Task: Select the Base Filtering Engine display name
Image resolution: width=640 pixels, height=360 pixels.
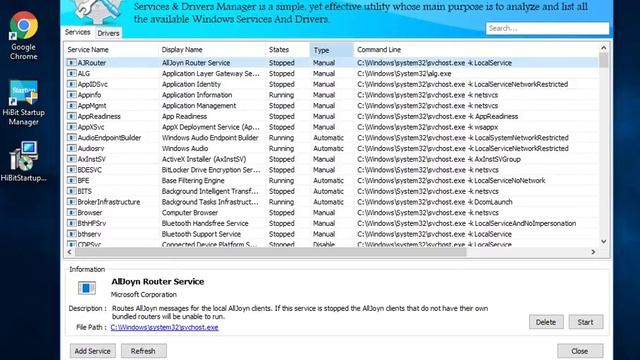Action: (193, 180)
